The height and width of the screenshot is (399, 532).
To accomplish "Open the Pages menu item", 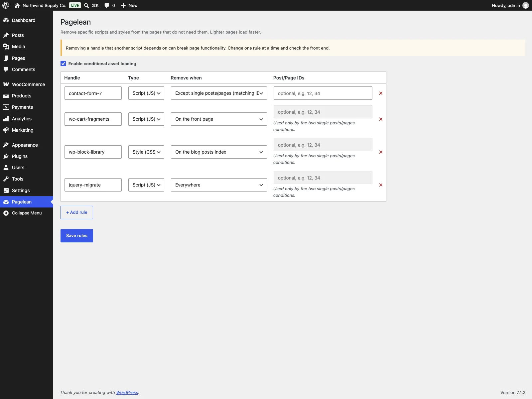I will (27, 58).
